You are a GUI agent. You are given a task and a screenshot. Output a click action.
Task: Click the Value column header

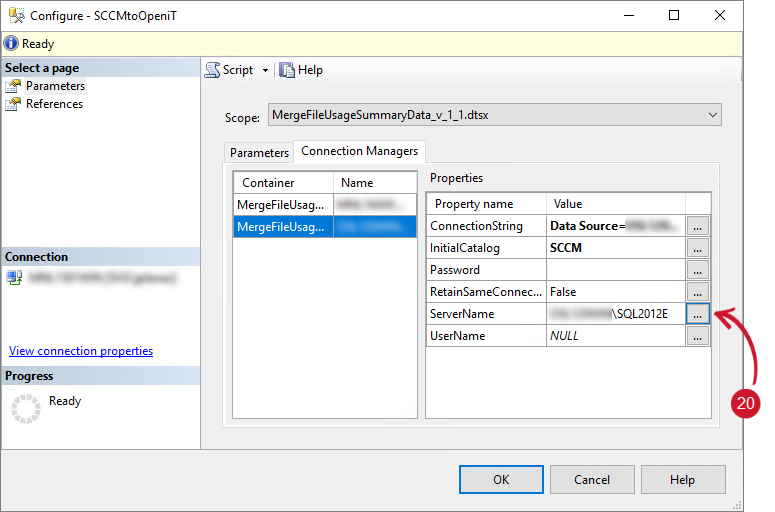click(x=616, y=204)
